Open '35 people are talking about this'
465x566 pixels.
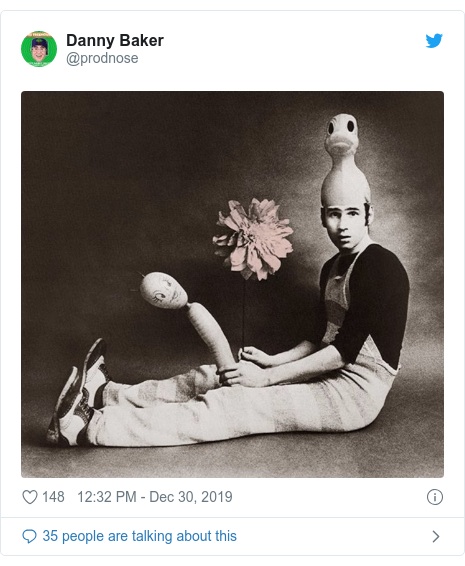click(139, 536)
